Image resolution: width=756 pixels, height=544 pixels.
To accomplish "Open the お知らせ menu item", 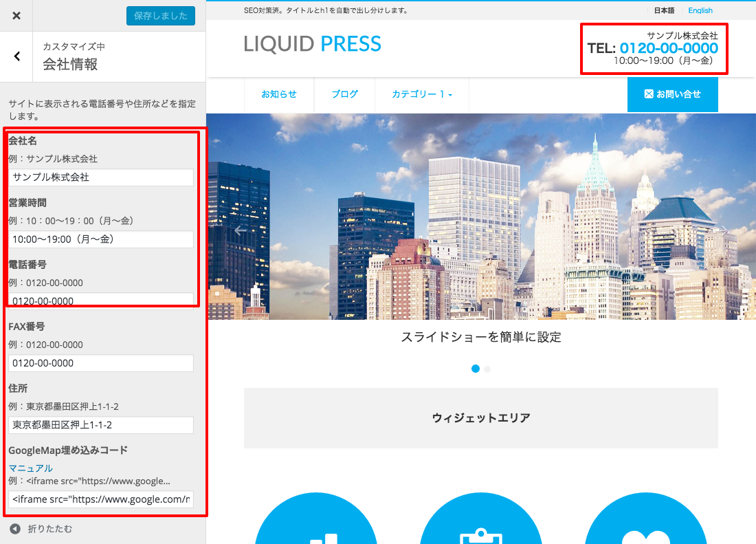I will click(279, 94).
